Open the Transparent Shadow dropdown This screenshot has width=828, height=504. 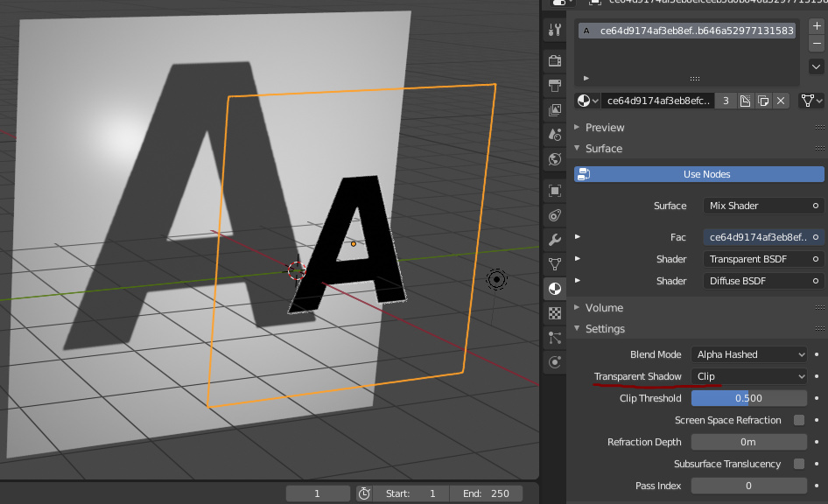pyautogui.click(x=749, y=376)
